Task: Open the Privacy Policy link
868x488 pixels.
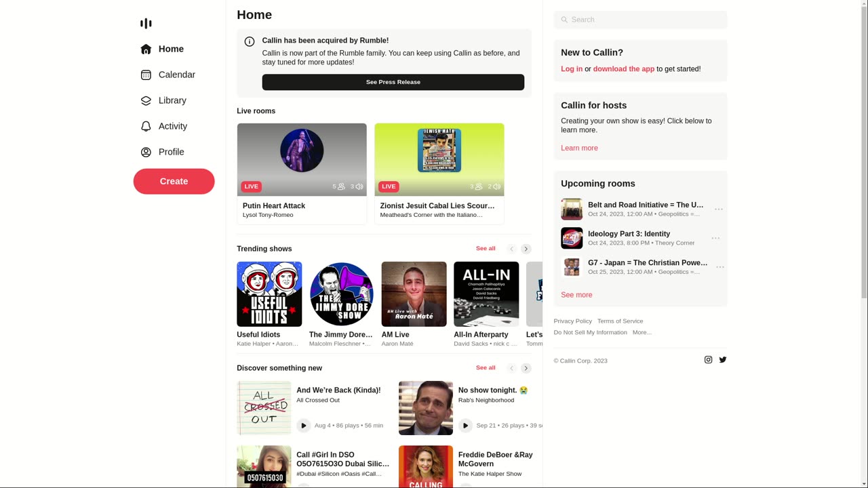Action: [572, 321]
